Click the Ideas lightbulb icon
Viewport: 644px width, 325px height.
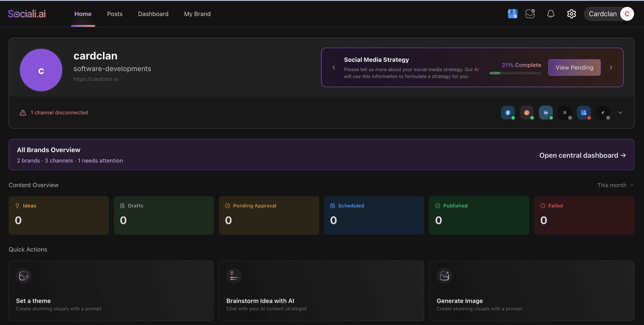17,206
